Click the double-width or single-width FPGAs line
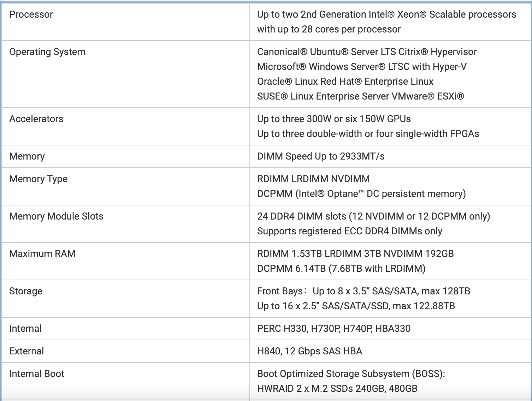 (368, 134)
